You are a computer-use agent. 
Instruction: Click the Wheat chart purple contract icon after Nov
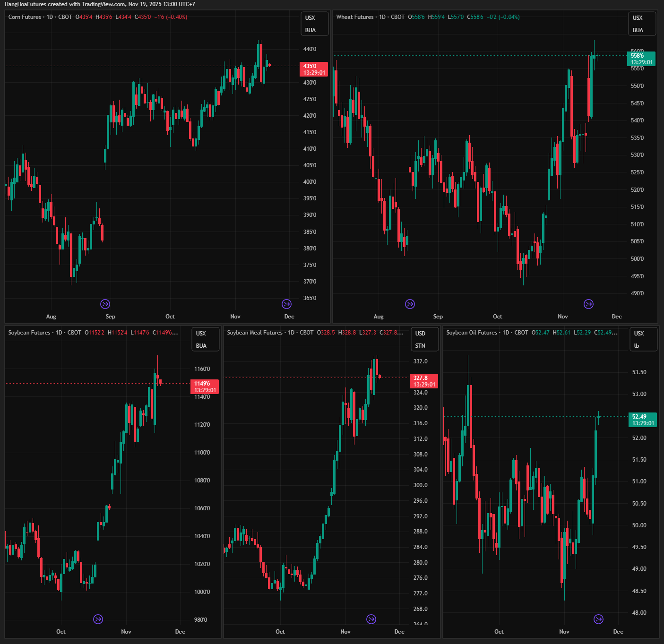tap(588, 304)
